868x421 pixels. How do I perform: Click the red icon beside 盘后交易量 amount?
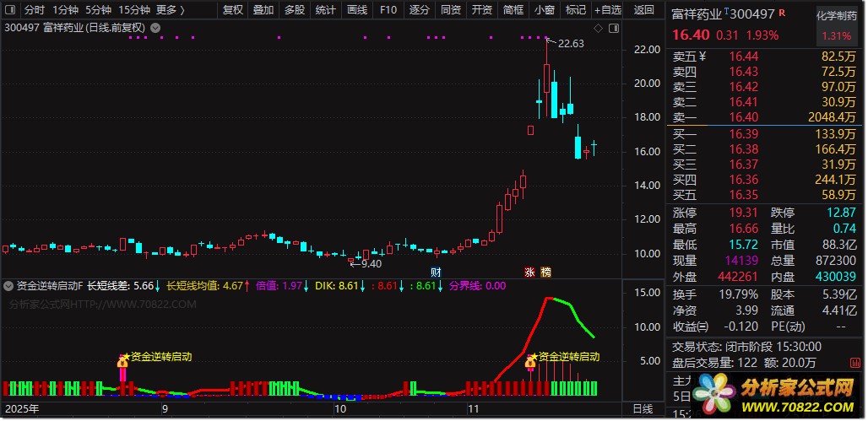coord(856,362)
